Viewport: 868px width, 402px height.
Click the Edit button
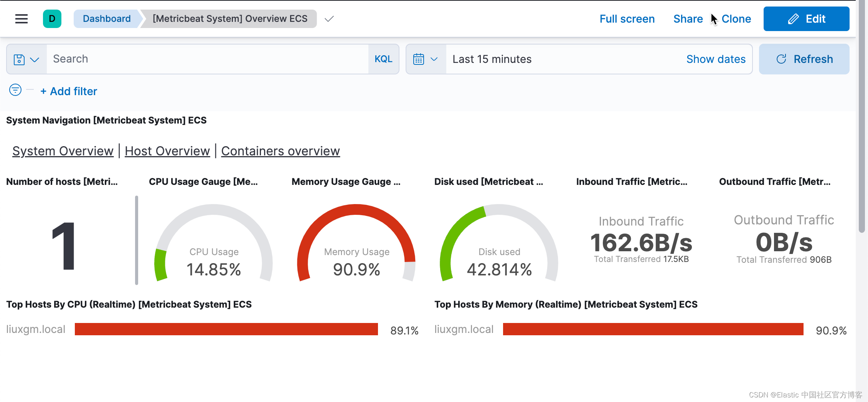point(806,19)
